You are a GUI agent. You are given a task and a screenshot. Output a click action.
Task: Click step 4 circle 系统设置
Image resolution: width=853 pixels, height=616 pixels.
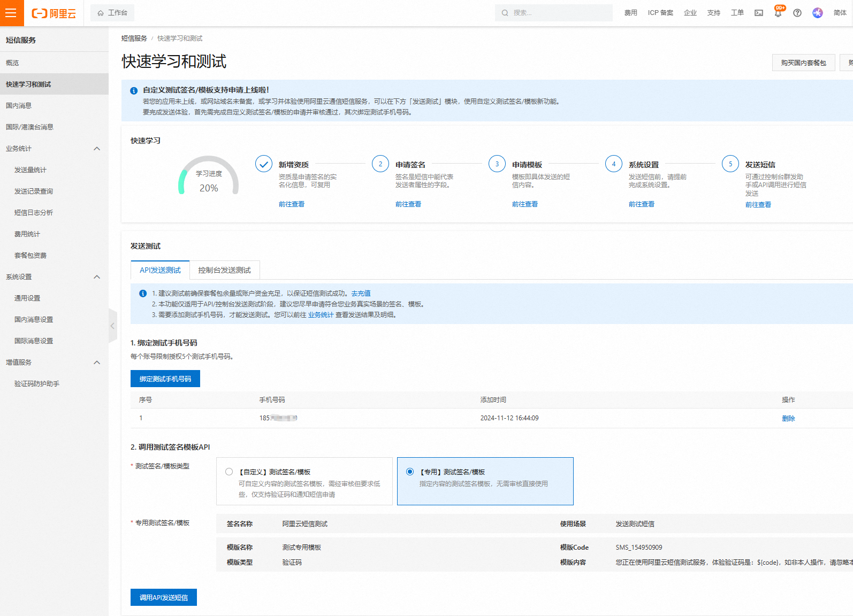coord(614,164)
